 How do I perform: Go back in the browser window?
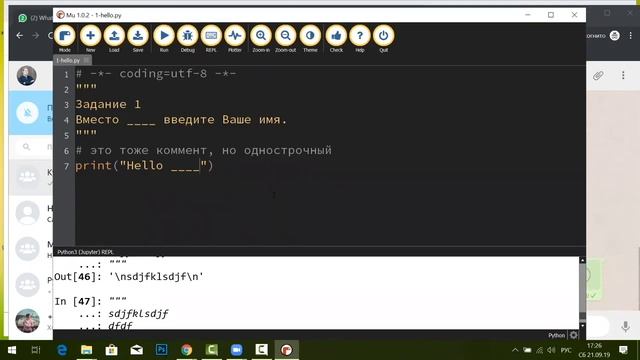click(x=20, y=36)
